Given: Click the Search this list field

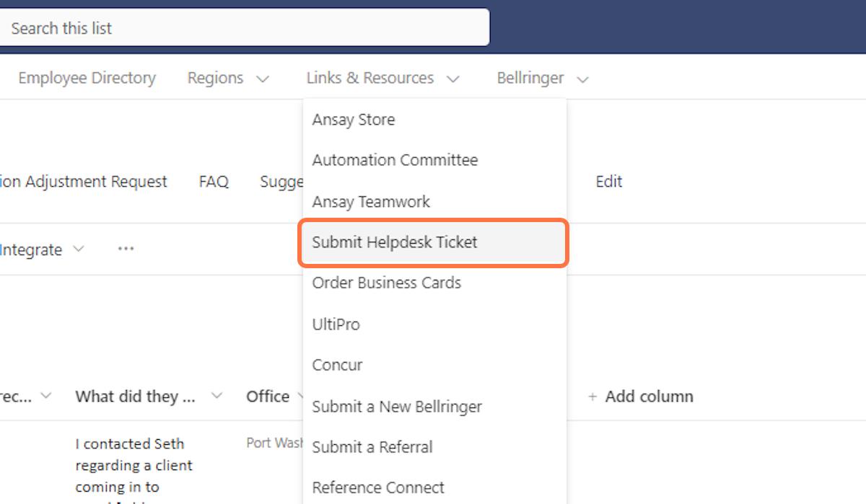Looking at the screenshot, I should [x=245, y=28].
